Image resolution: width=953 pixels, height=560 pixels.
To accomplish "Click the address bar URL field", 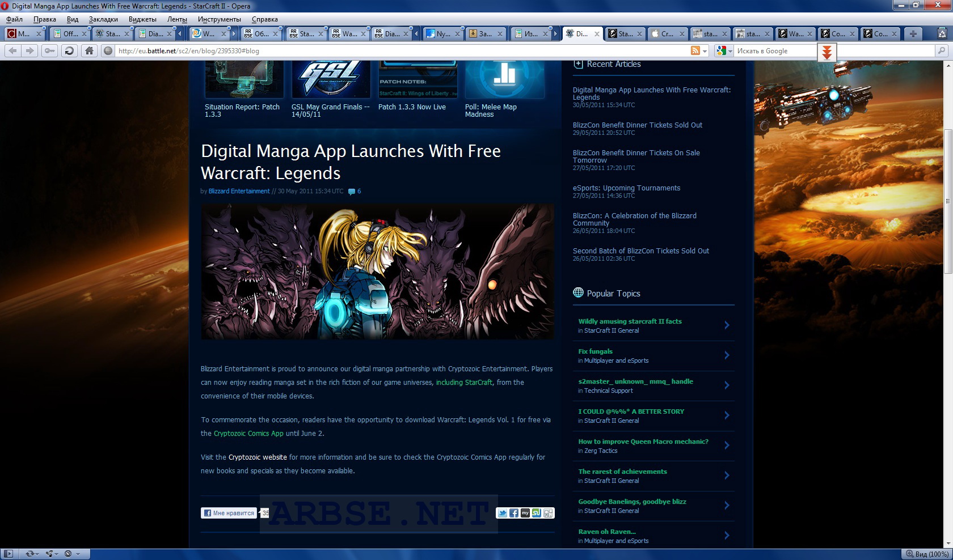I will click(x=402, y=51).
